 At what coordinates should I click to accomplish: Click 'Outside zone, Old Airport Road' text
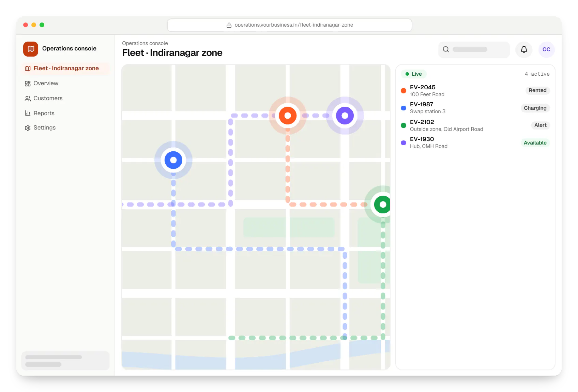click(x=446, y=129)
